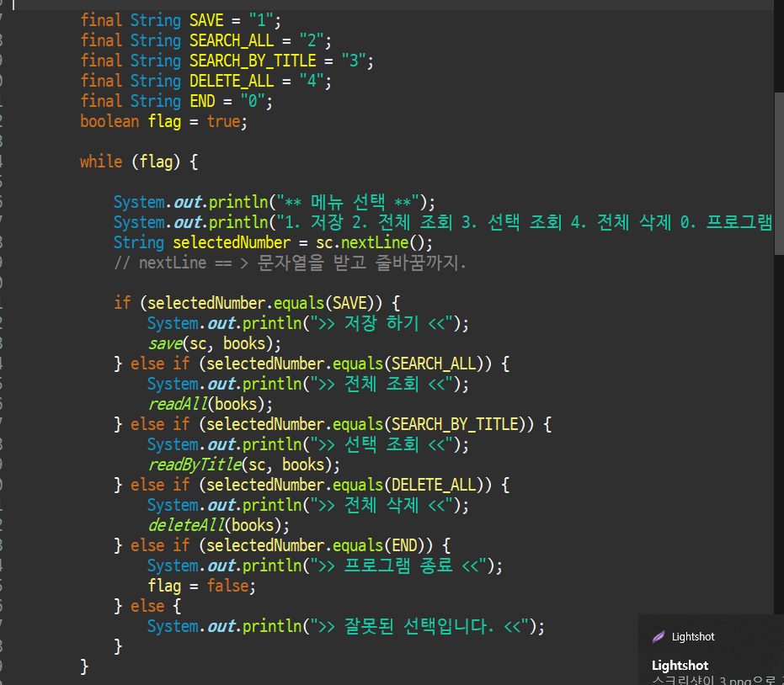Click the 'readByTitle(sc, books)' call
Image resolution: width=784 pixels, height=685 pixels.
(243, 465)
